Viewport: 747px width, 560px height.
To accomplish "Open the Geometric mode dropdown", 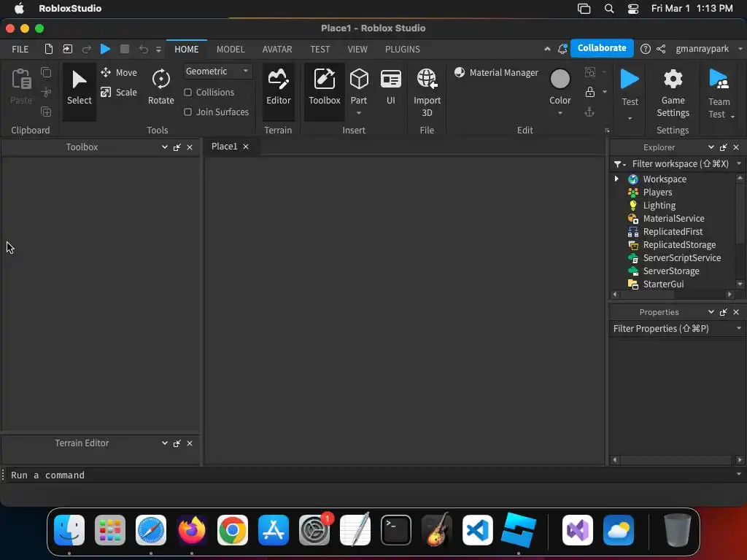I will pos(217,71).
